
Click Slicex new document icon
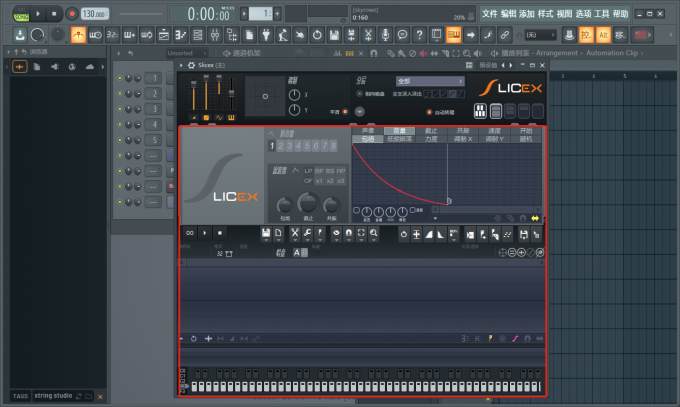click(x=278, y=233)
